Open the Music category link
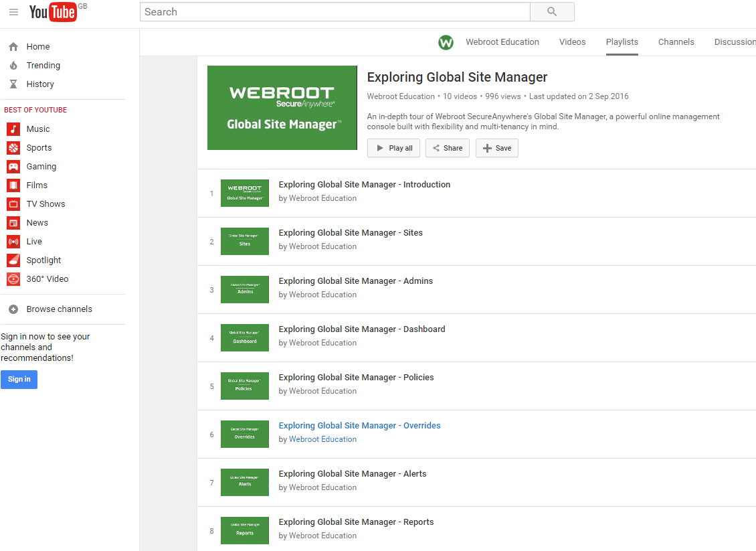Screen dimensions: 756x551 [x=38, y=129]
